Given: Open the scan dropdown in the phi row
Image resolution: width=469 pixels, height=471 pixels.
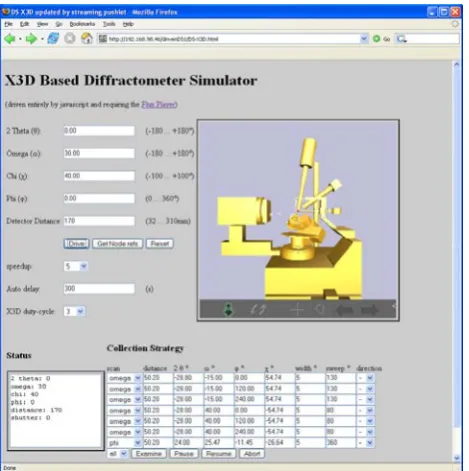Looking at the screenshot, I should [x=124, y=443].
